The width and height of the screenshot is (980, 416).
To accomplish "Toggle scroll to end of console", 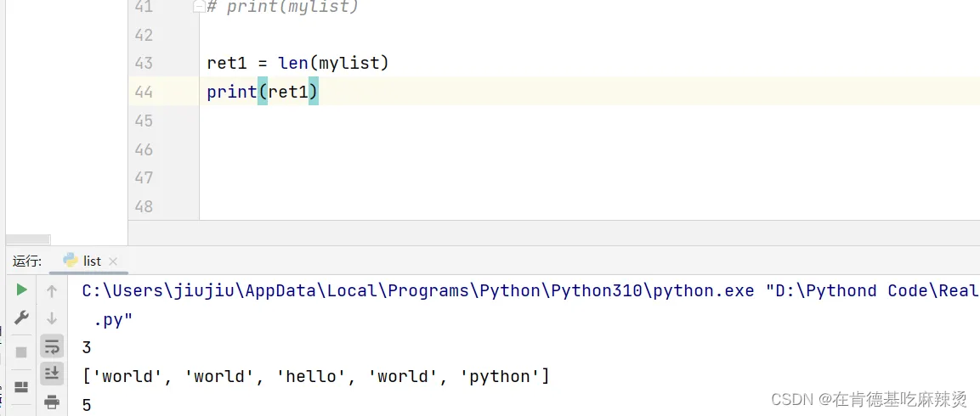I will (52, 373).
